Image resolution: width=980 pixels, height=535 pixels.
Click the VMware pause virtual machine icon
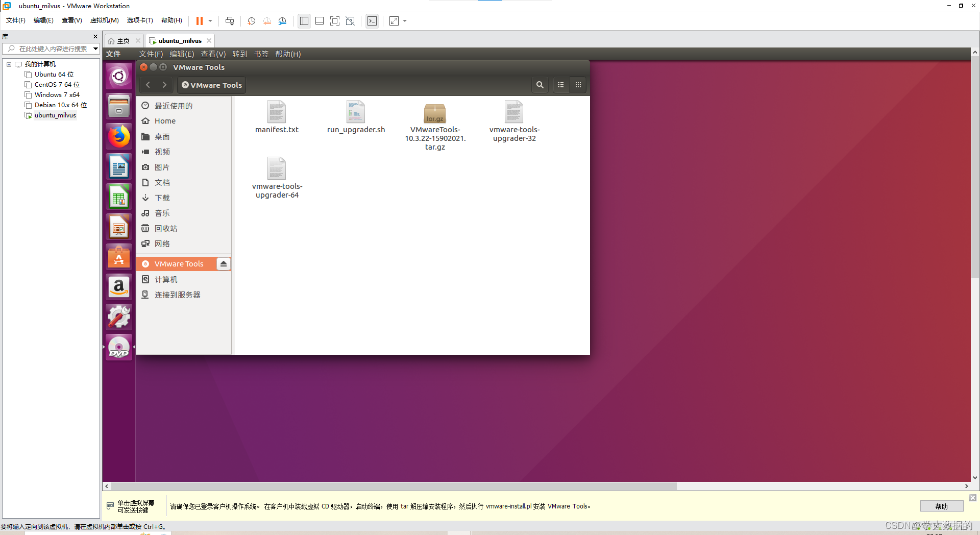tap(200, 21)
